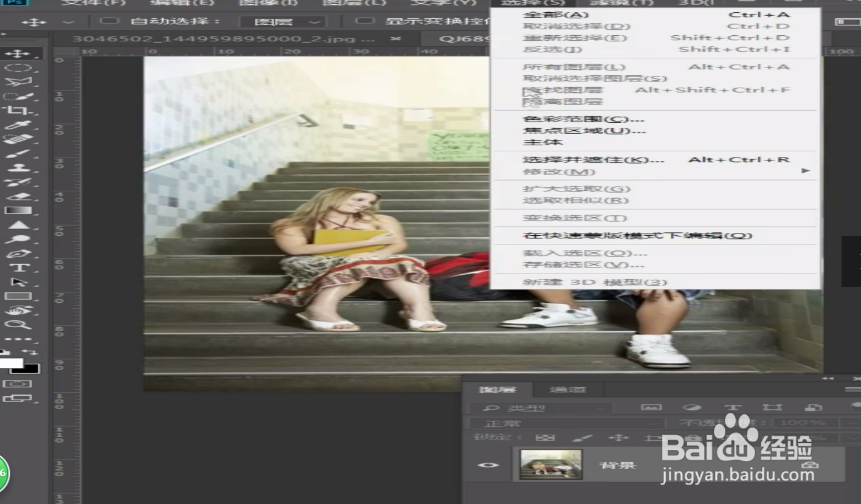Open the Edit Toolbar three-dots button
Screen dimensions: 861x504
(x=18, y=339)
